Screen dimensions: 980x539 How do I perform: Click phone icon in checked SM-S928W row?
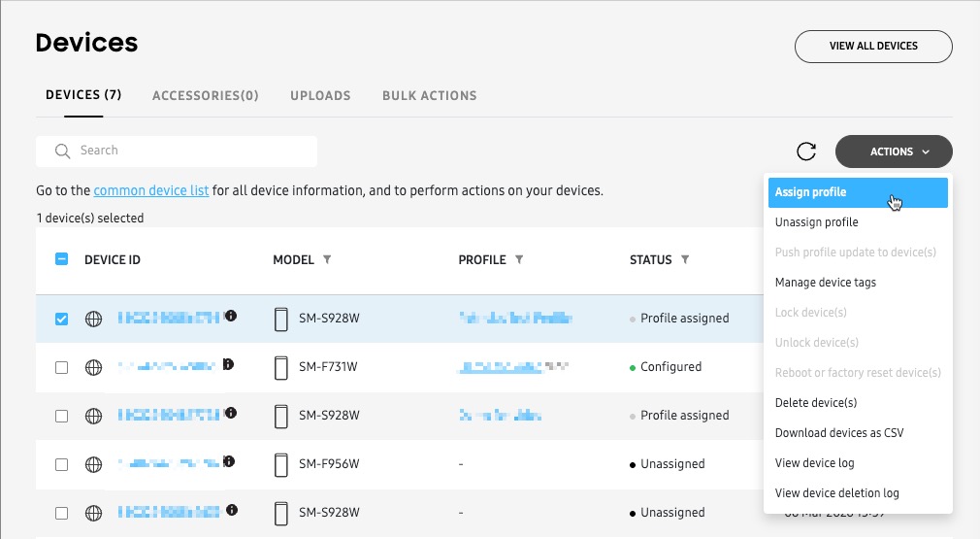pos(281,319)
